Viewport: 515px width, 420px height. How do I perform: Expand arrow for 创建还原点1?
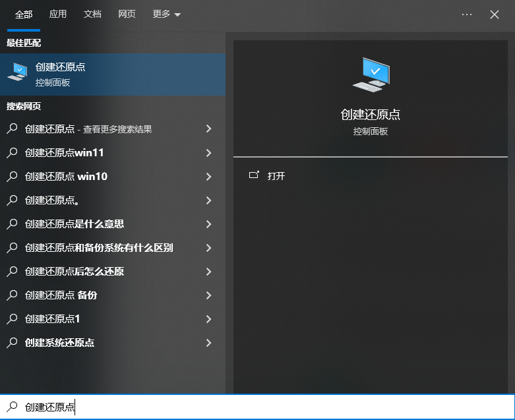(208, 319)
